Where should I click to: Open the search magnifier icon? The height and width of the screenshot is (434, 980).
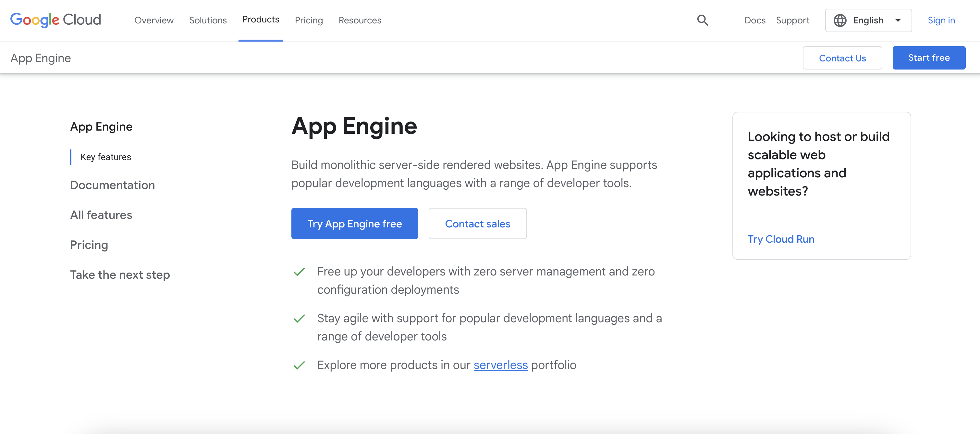coord(703,20)
